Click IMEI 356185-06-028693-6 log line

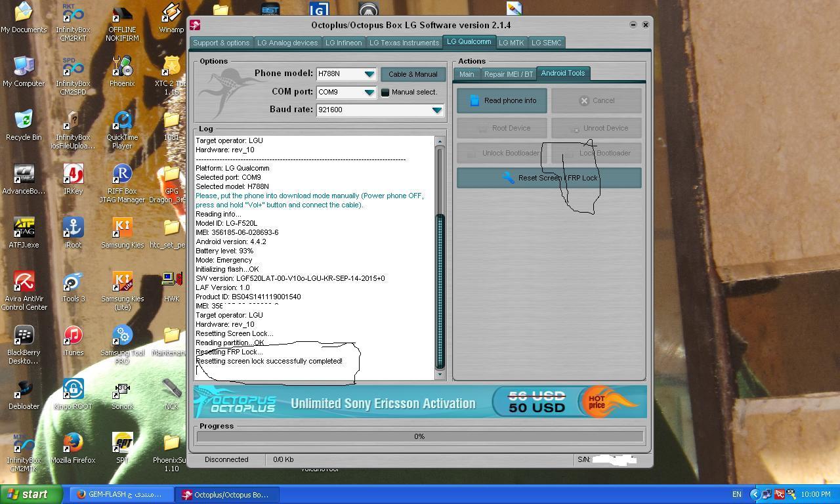tap(237, 232)
